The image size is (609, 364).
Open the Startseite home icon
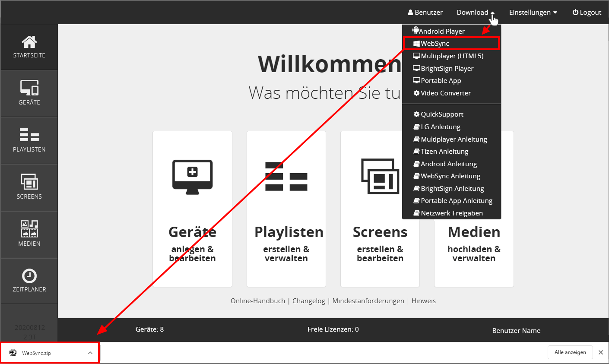29,42
